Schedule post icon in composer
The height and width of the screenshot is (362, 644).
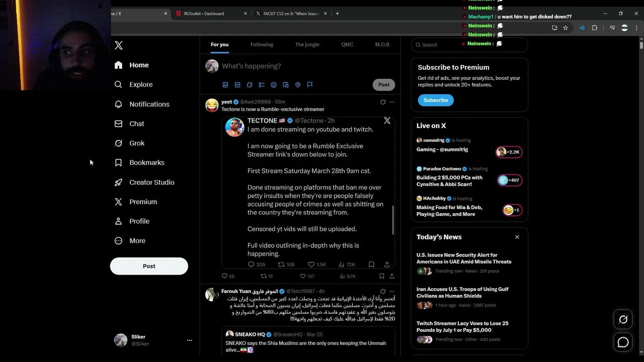pyautogui.click(x=286, y=85)
